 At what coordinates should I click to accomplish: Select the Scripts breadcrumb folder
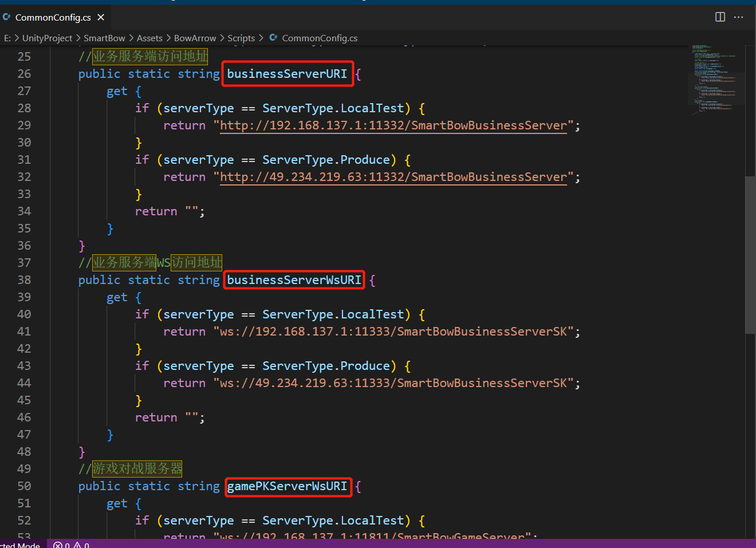click(x=241, y=38)
